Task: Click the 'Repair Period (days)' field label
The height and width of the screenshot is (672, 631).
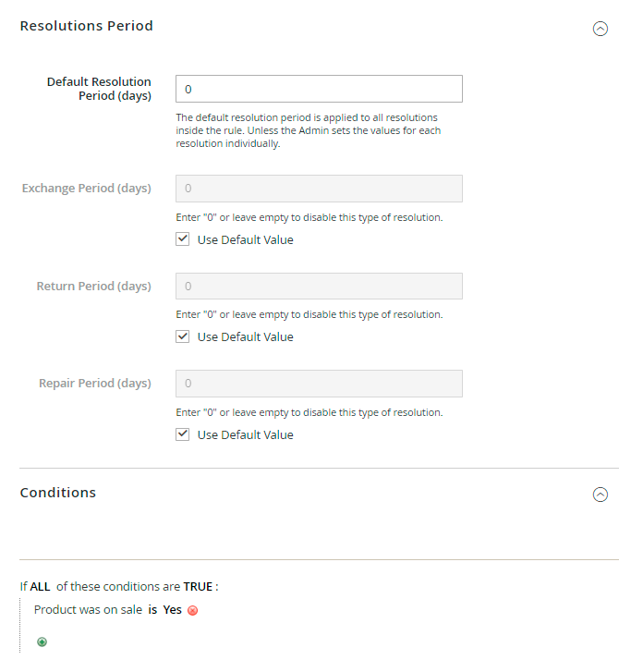Action: click(95, 384)
